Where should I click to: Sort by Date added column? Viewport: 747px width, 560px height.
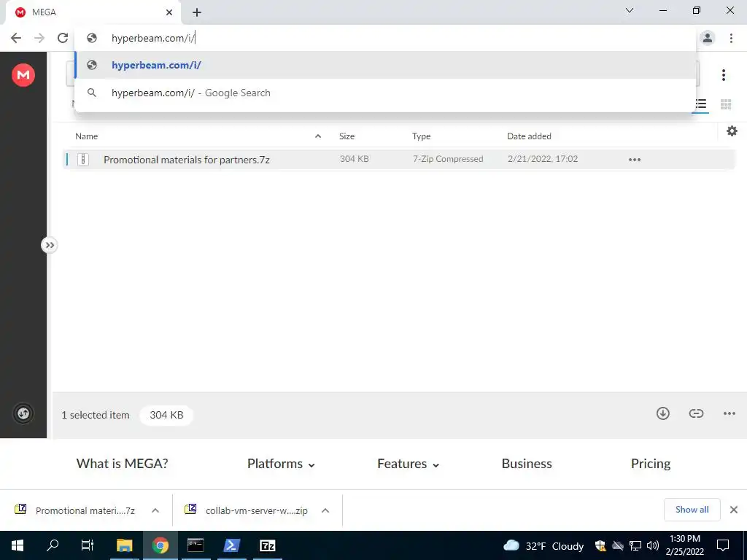point(529,136)
